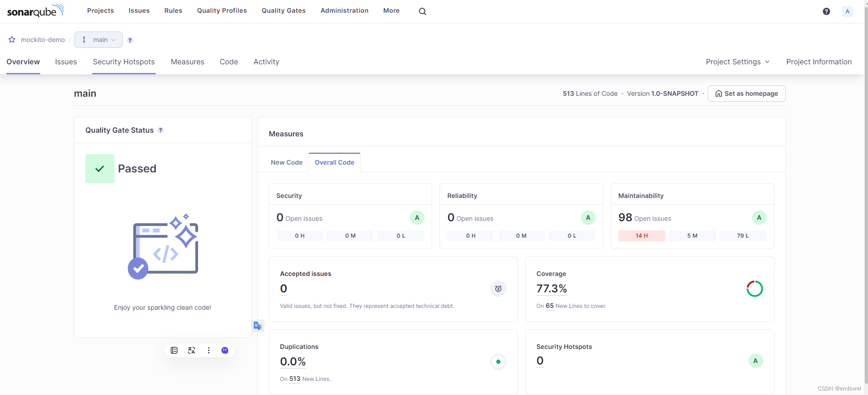Open the 98 Maintainability open issues link
Image resolution: width=868 pixels, height=395 pixels.
645,218
